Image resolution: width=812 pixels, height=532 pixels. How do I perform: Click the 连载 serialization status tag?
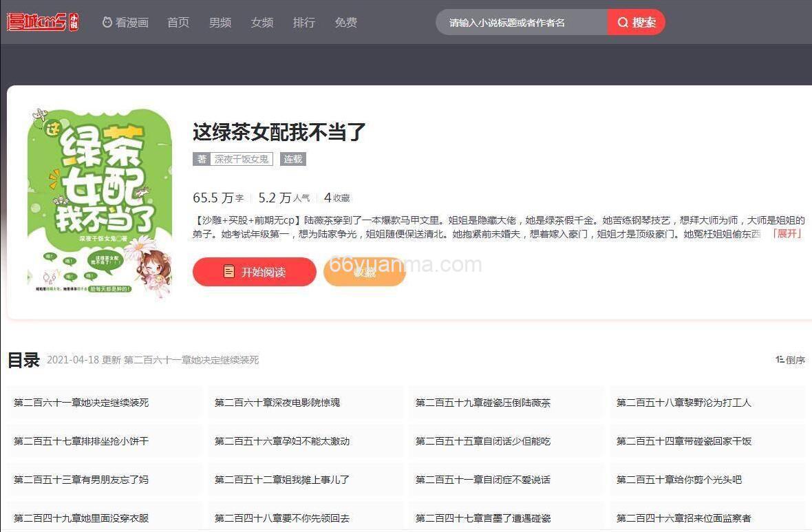[292, 159]
